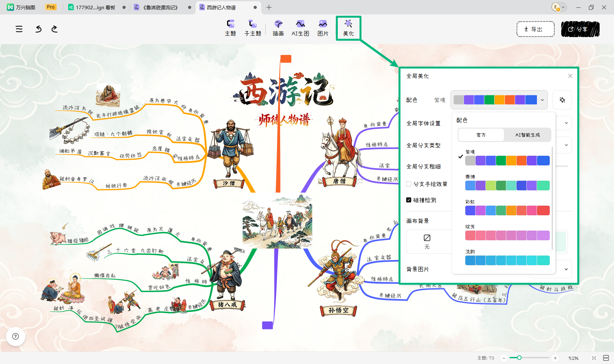
Task: Add a new tab with plus icon
Action: 269,7
